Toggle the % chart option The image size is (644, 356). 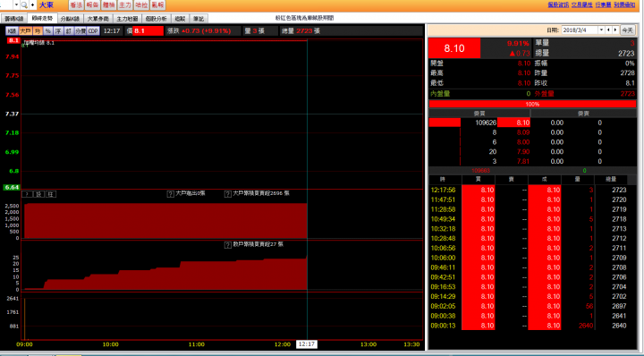click(48, 30)
